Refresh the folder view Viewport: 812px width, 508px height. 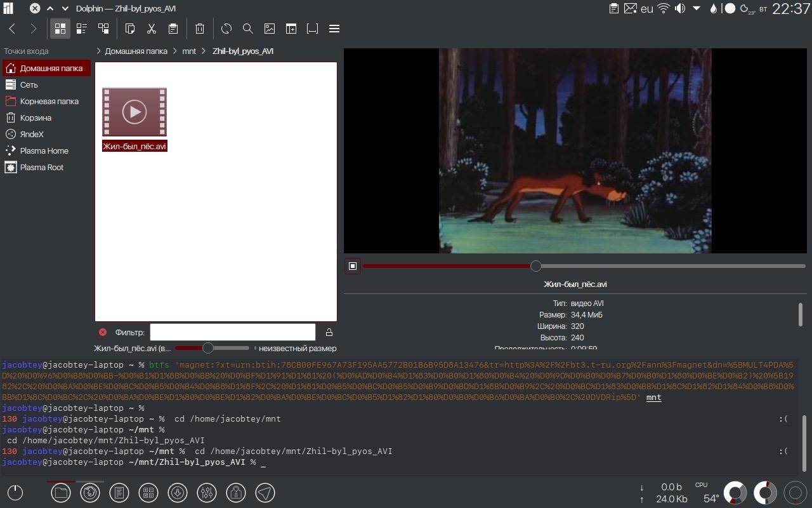pyautogui.click(x=226, y=29)
